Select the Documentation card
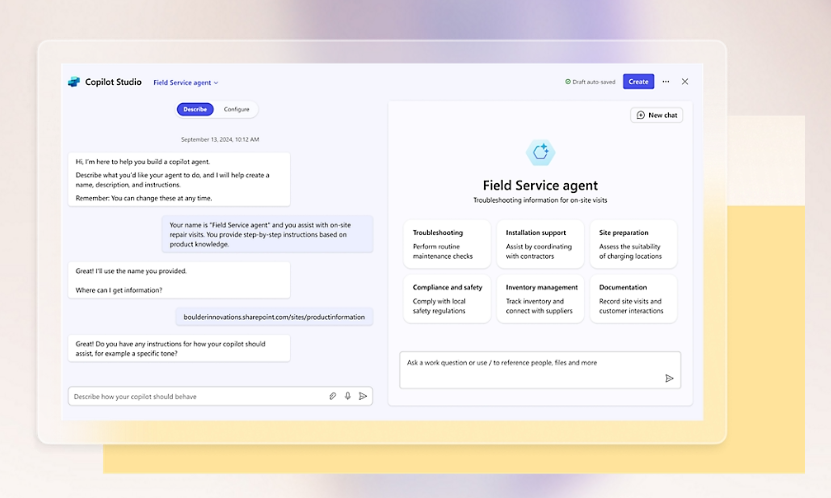Screen dimensions: 831x498 (633, 299)
